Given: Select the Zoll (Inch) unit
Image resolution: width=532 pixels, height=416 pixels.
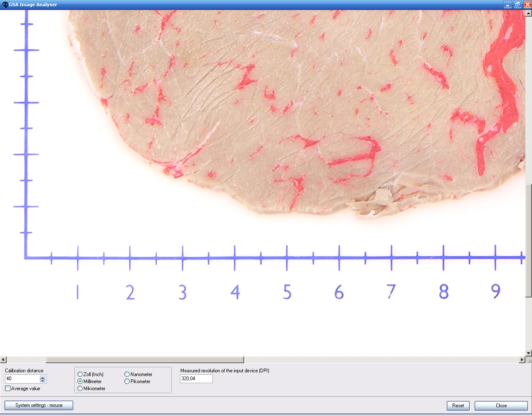Looking at the screenshot, I should [80, 374].
